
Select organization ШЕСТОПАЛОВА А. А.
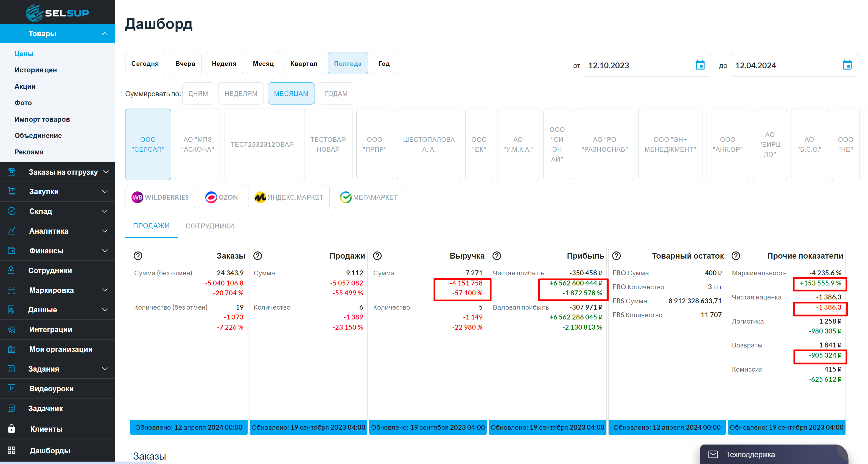pyautogui.click(x=429, y=145)
